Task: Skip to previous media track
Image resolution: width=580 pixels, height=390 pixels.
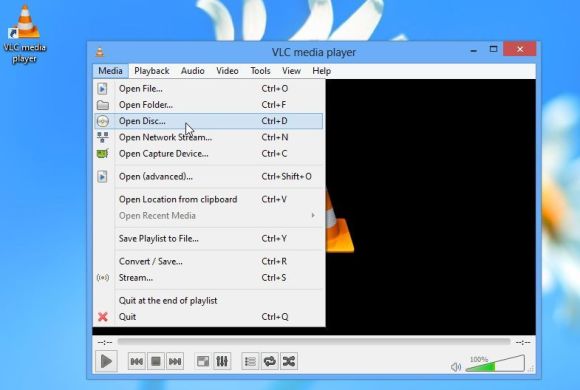Action: click(x=136, y=361)
